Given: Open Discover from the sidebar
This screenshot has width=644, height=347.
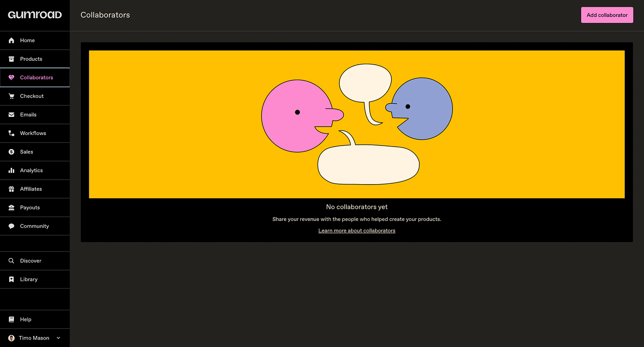Looking at the screenshot, I should (35, 261).
